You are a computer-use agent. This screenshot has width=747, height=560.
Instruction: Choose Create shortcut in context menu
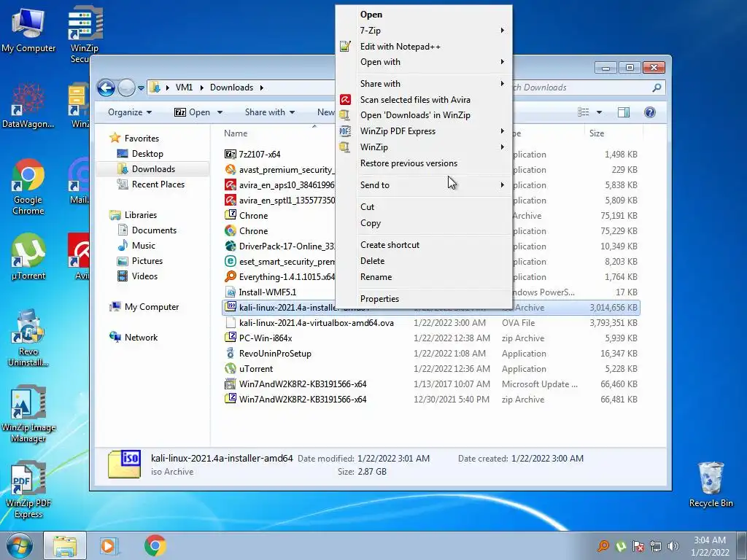pos(390,245)
